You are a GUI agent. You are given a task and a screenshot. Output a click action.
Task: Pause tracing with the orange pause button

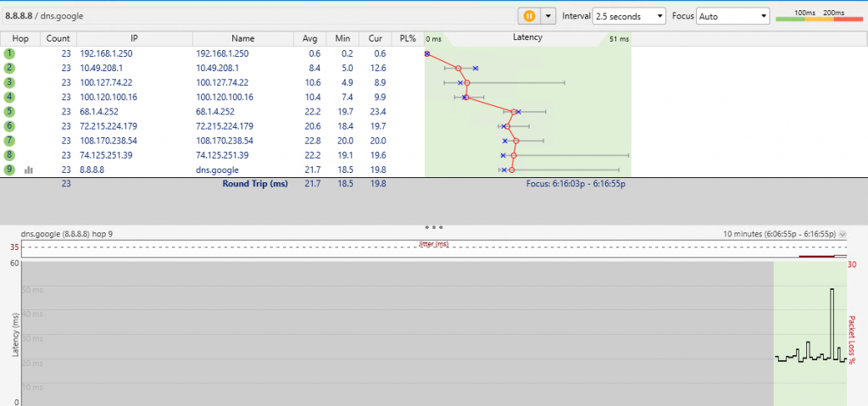coord(530,16)
